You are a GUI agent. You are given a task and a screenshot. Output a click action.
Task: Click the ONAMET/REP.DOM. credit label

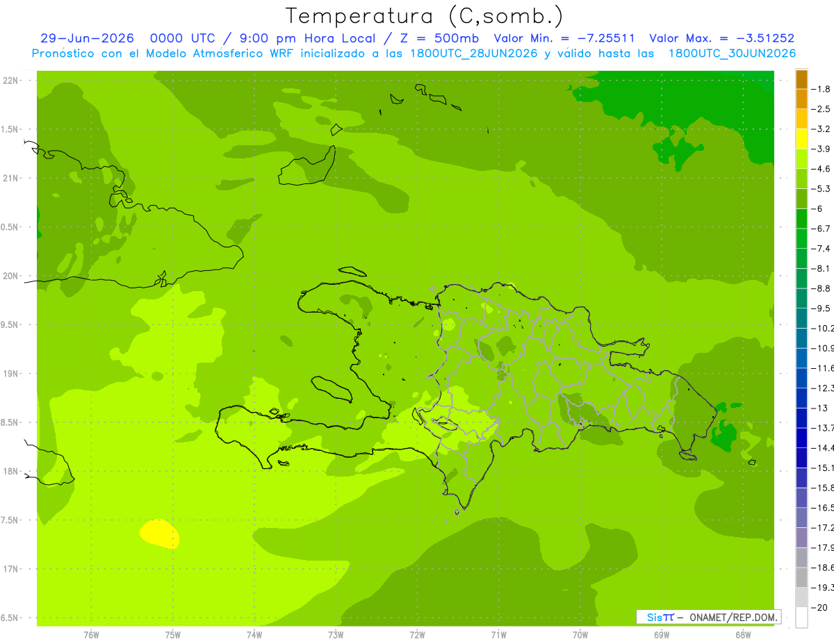coord(733,617)
